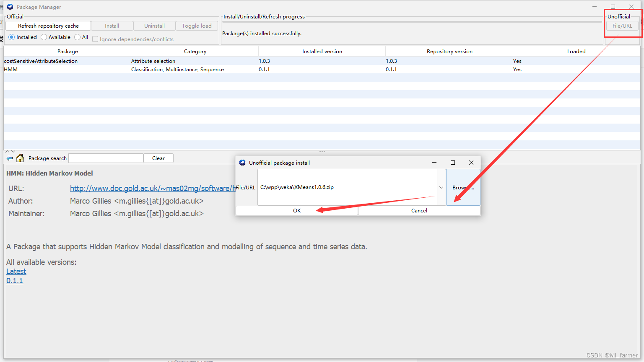
Task: Select the All radio button
Action: [x=81, y=37]
